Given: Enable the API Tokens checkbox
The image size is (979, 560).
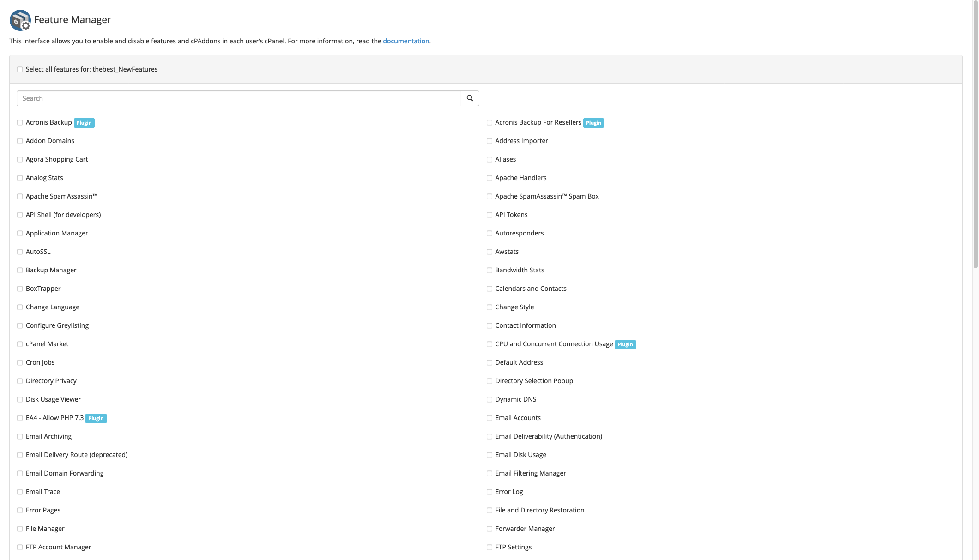Looking at the screenshot, I should coord(489,215).
